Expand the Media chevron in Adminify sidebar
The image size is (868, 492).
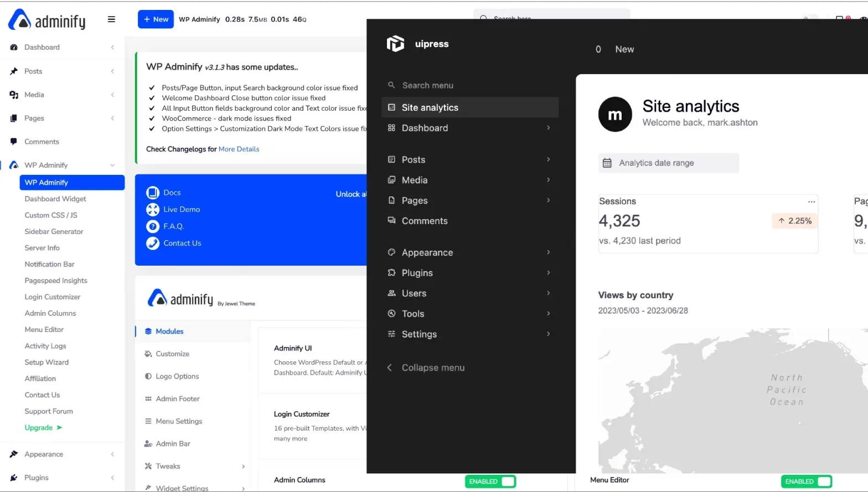(112, 95)
